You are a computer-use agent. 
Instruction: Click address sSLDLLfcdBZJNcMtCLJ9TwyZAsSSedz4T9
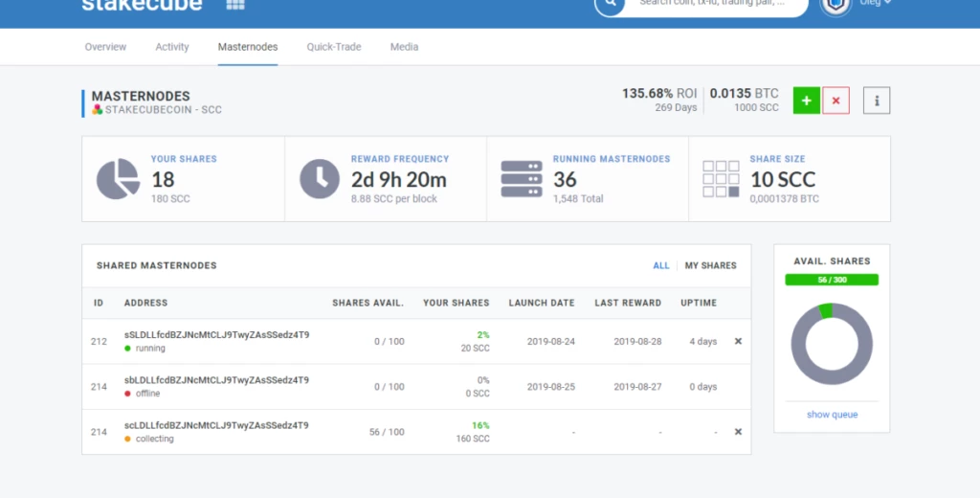click(x=216, y=334)
